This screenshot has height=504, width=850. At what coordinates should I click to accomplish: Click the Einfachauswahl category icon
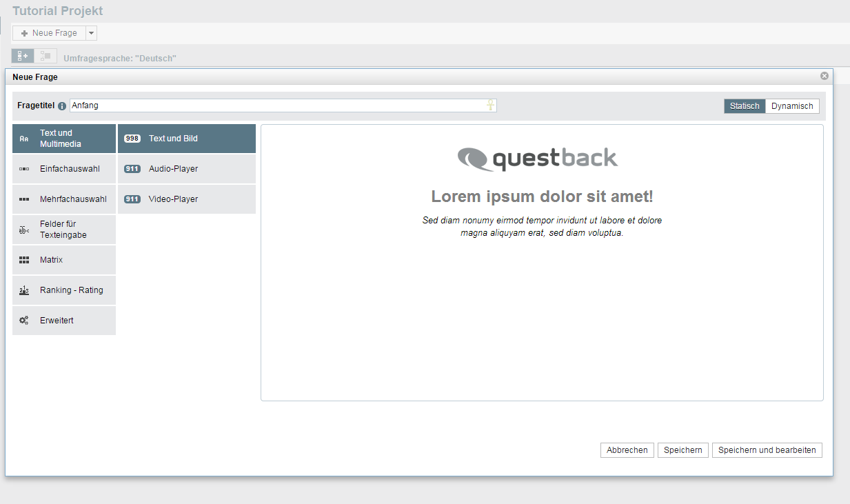click(24, 169)
